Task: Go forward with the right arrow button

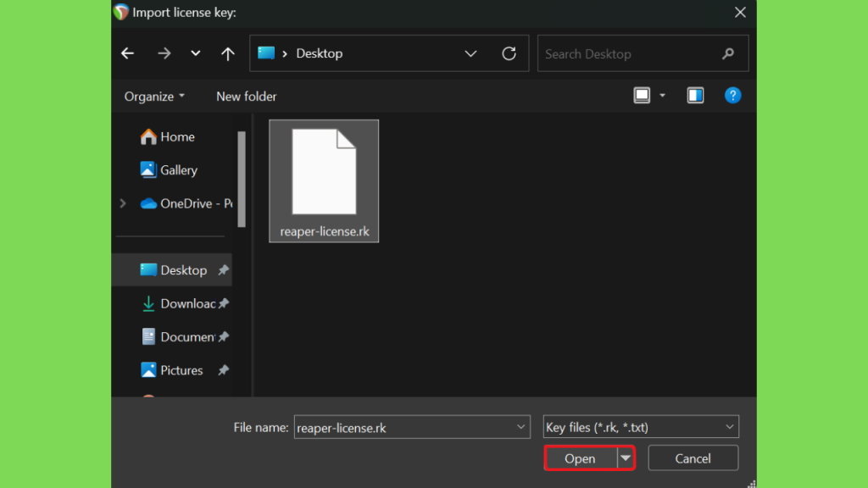Action: [x=164, y=53]
